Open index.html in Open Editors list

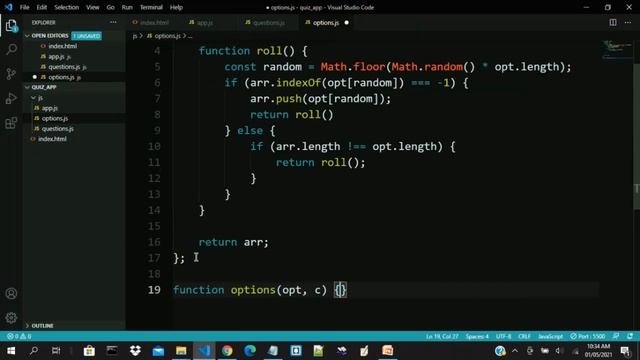point(62,46)
